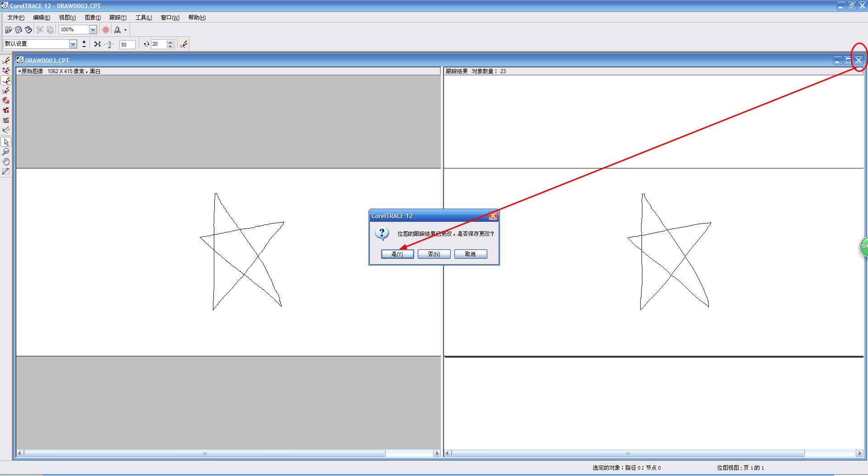The image size is (868, 476).
Task: Click the green circular badge at right edge
Action: click(x=864, y=247)
